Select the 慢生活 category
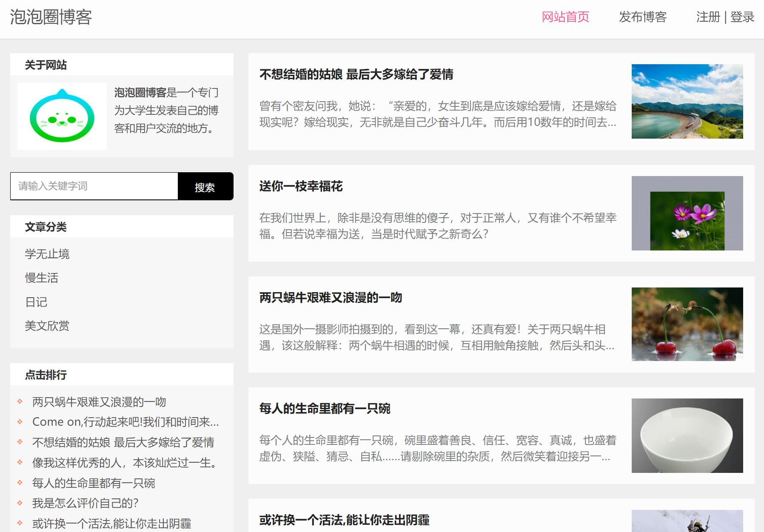The image size is (764, 532). [42, 278]
